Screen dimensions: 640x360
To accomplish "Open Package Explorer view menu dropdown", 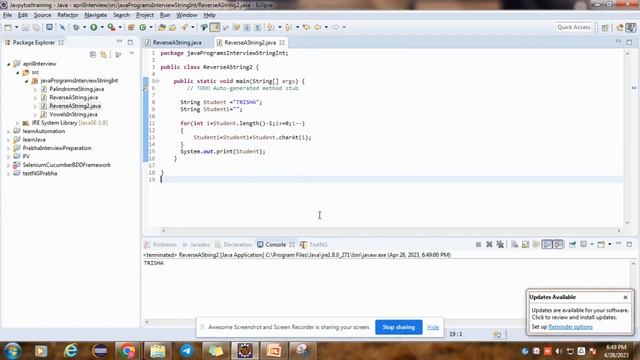I will coord(131,54).
